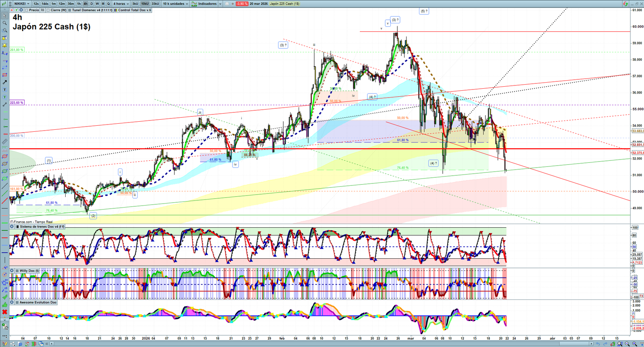This screenshot has height=347, width=644.
Task: Select the Q quarterly timeframe
Action: [108, 4]
